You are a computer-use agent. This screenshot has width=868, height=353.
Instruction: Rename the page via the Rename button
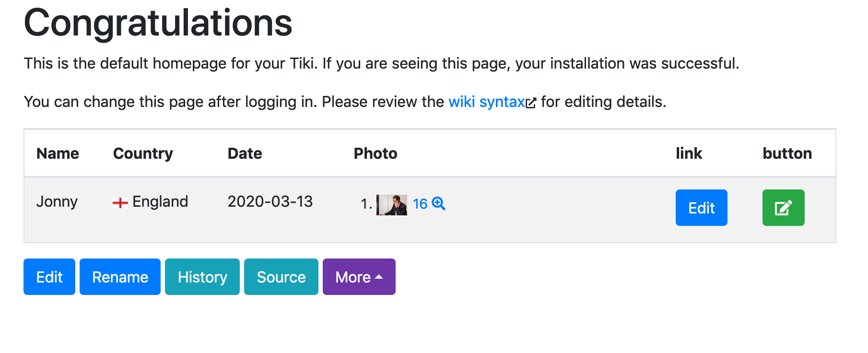tap(120, 277)
